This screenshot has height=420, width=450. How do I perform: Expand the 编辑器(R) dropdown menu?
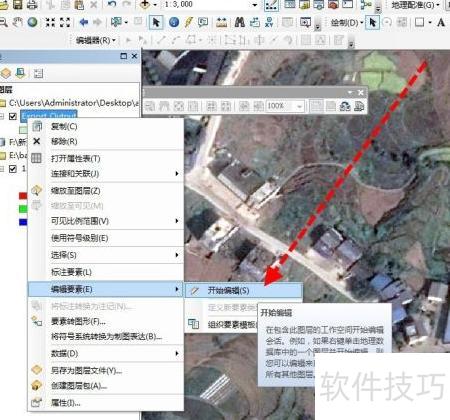point(96,41)
